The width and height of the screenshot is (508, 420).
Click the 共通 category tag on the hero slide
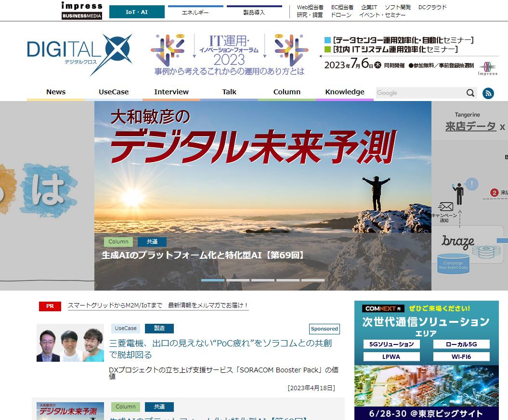point(152,242)
